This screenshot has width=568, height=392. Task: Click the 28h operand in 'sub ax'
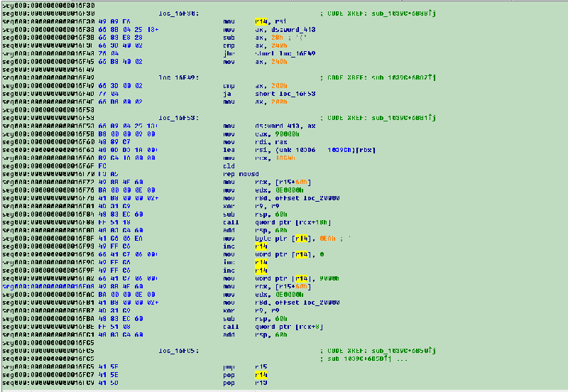click(x=277, y=38)
